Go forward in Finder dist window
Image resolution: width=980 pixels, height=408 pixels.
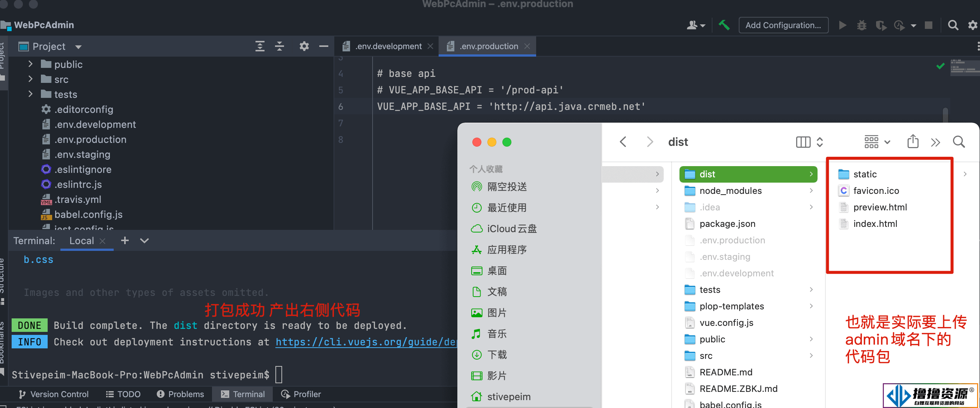tap(650, 142)
